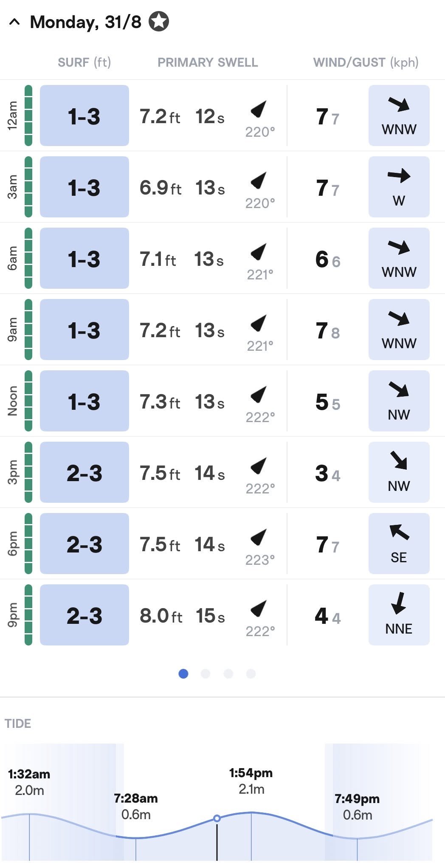Image resolution: width=445 pixels, height=868 pixels.
Task: Click the 223° swell direction icon at 6pm
Action: tap(259, 537)
